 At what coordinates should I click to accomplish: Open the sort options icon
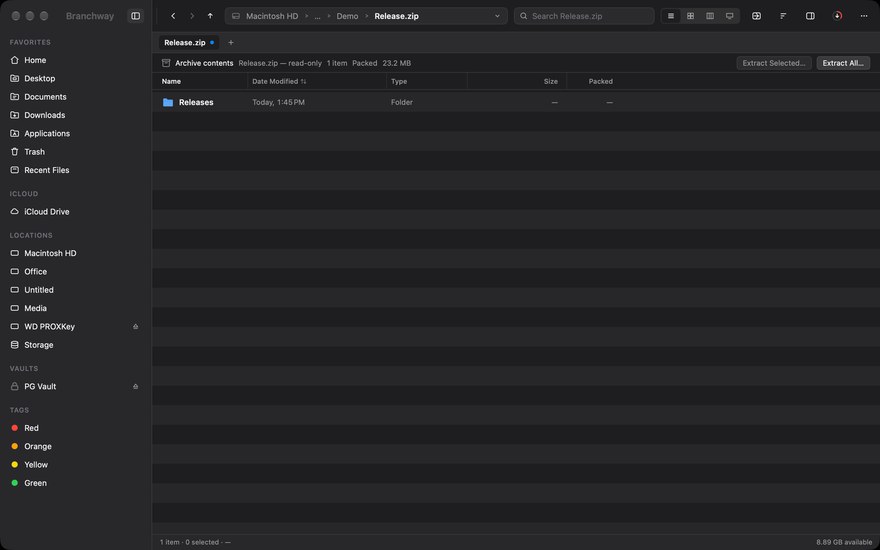point(783,16)
